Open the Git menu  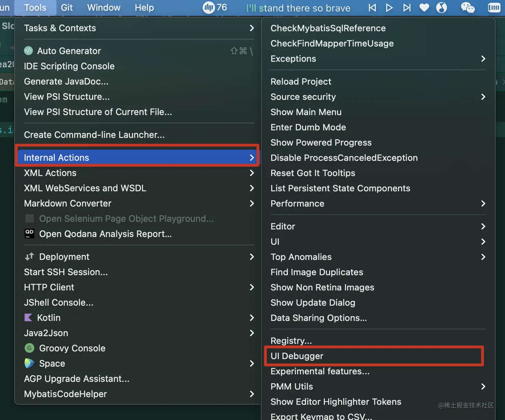(x=67, y=8)
